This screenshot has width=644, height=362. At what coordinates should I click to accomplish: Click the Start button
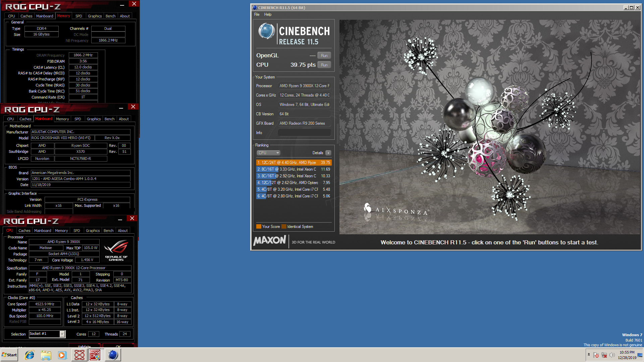coord(9,355)
